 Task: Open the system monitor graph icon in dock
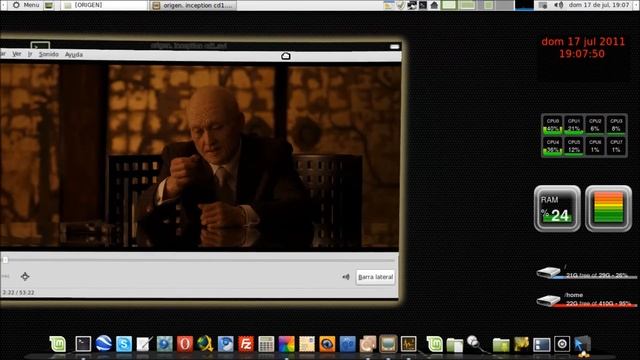point(408,344)
